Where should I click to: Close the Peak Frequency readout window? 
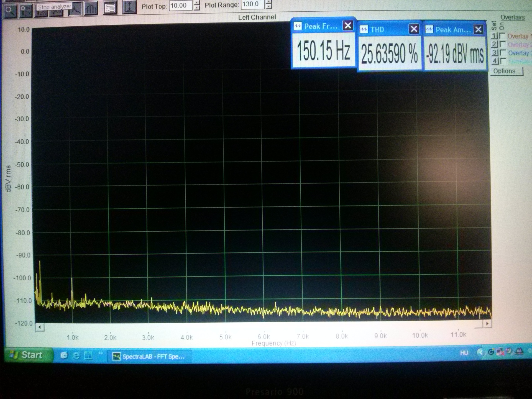click(x=348, y=26)
